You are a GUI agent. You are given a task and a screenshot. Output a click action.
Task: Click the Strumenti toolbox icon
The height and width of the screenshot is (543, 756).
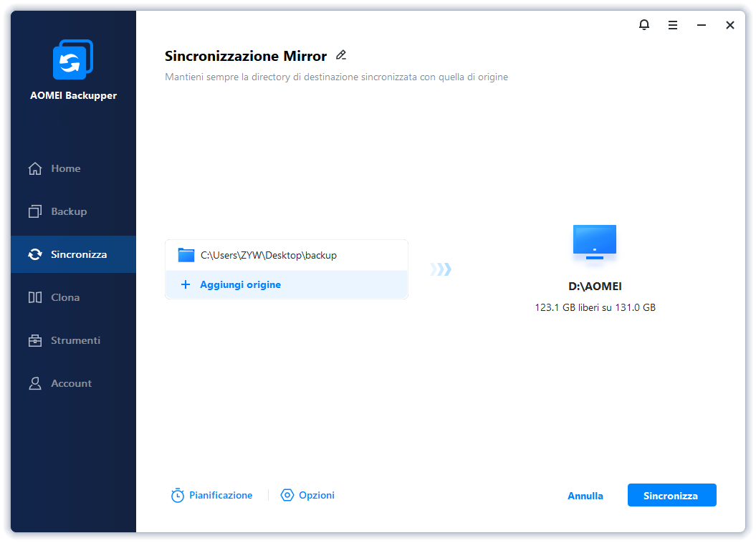click(35, 340)
